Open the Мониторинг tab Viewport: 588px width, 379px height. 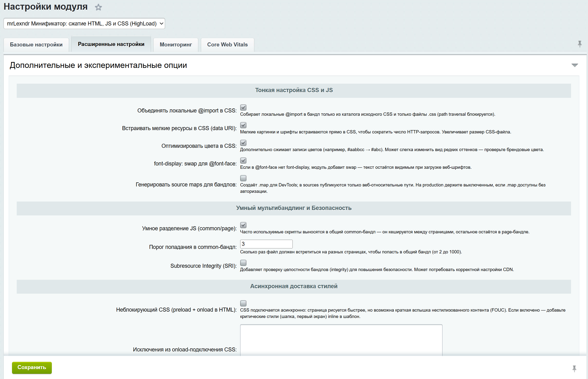coord(176,45)
